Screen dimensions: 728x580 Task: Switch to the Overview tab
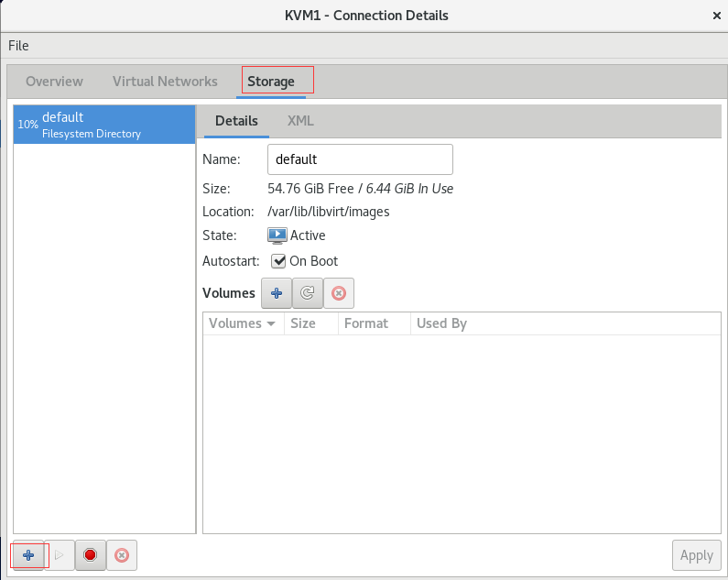tap(54, 82)
